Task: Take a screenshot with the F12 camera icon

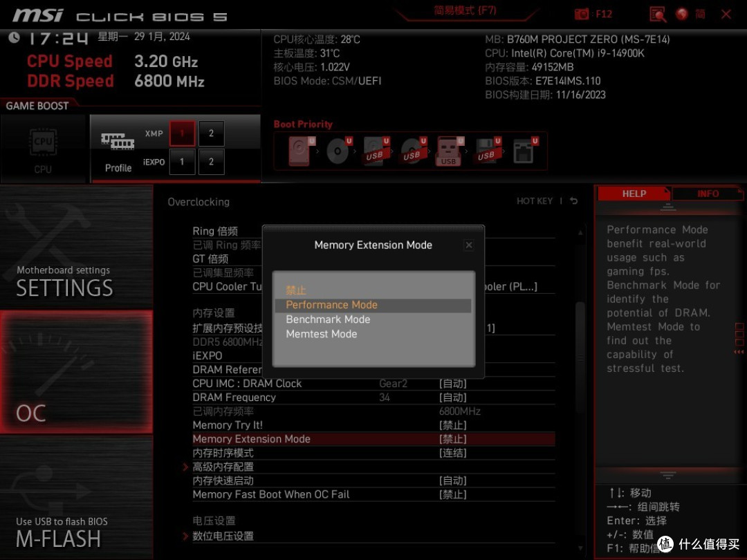Action: [x=582, y=15]
